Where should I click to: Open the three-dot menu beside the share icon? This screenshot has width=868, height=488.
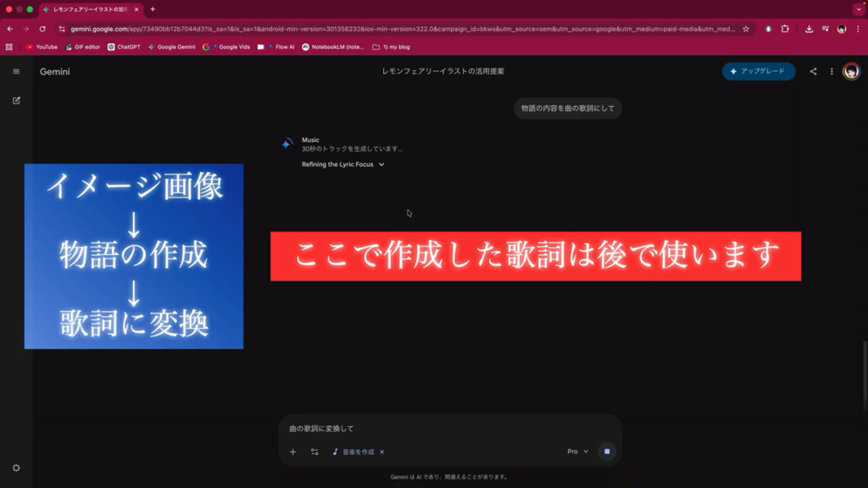coord(832,71)
